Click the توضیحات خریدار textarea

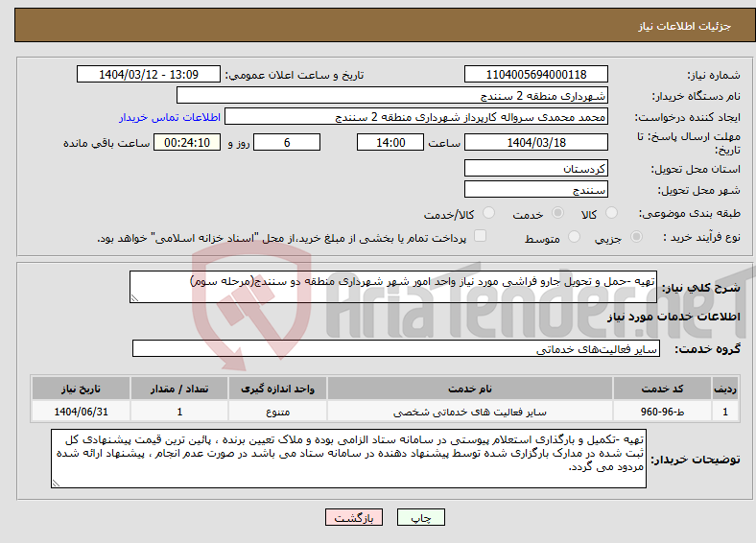[x=348, y=459]
